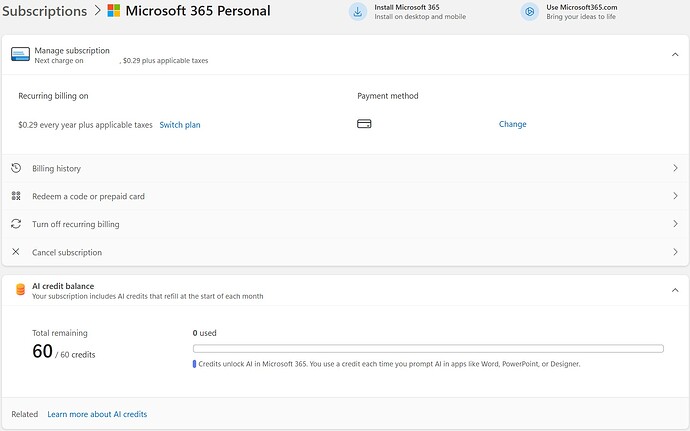This screenshot has height=431, width=690.
Task: Click the Microsoft 365 logo icon
Action: click(114, 12)
